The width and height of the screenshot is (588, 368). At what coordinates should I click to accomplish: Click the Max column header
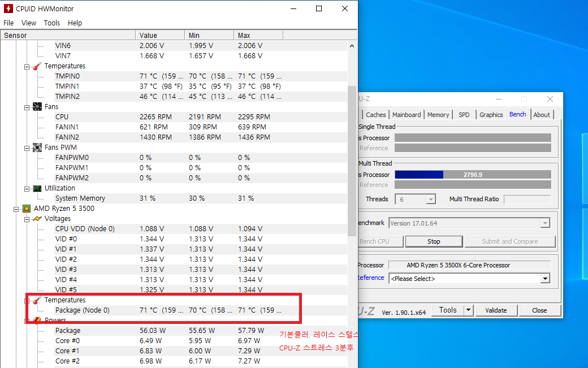point(258,35)
